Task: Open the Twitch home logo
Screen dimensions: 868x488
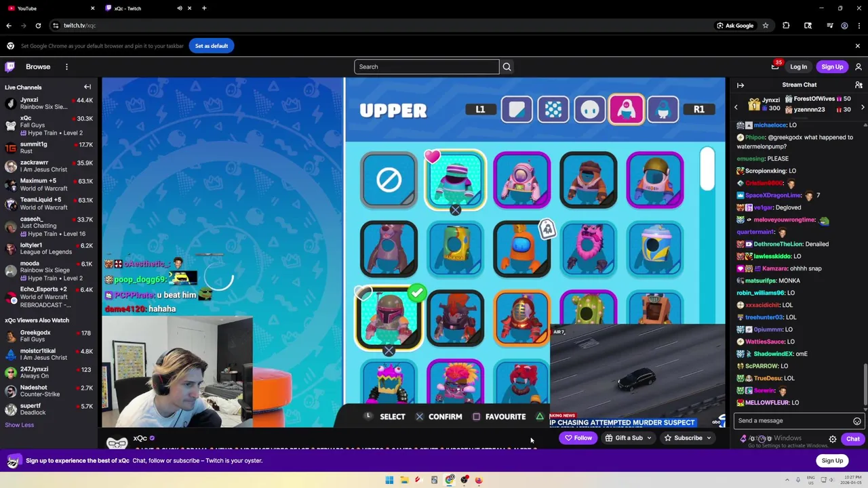Action: click(10, 66)
